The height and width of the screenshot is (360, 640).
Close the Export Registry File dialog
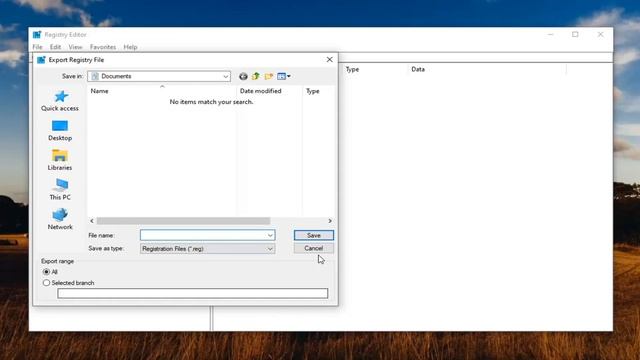click(x=330, y=60)
